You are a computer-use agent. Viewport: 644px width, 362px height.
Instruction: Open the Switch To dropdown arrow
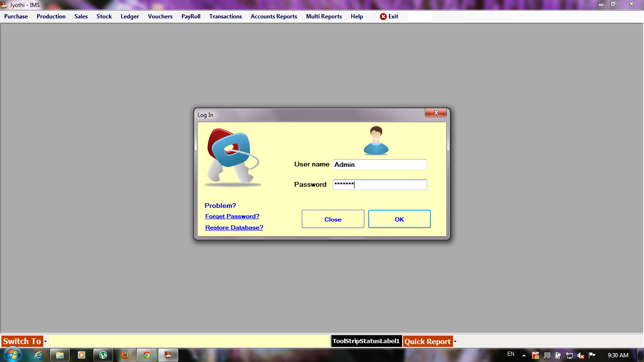click(45, 341)
